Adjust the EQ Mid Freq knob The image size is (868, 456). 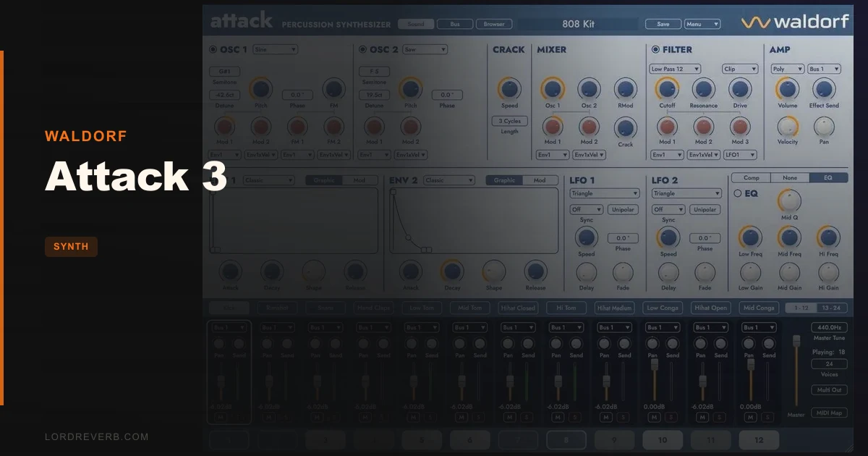789,237
